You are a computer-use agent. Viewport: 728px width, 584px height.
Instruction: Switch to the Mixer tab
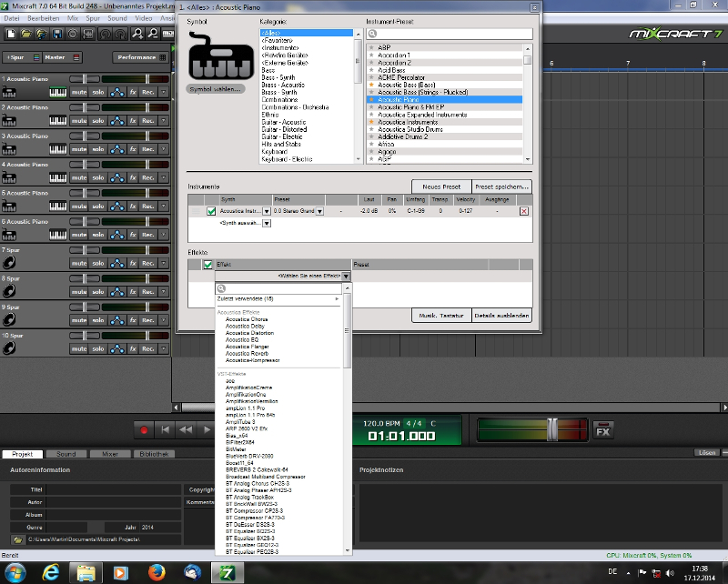[110, 454]
